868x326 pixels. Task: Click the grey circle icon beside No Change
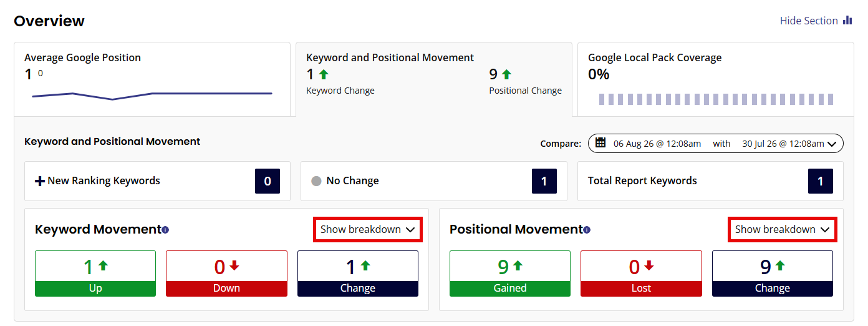316,181
